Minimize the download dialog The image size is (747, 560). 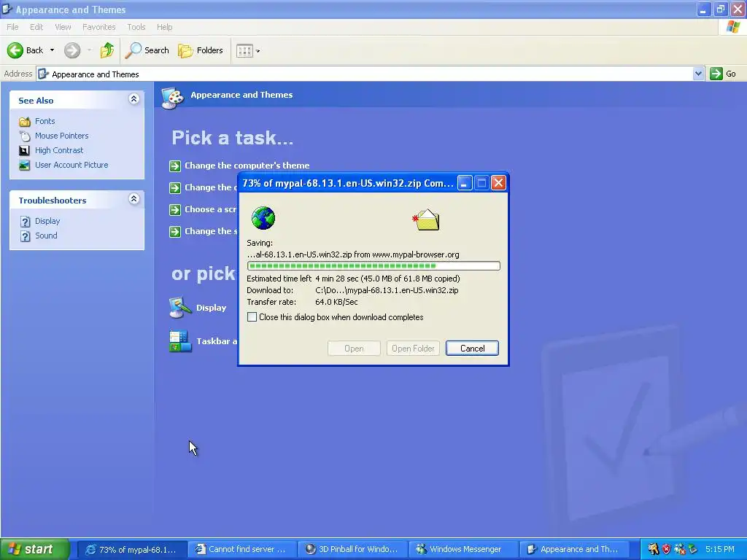[x=465, y=183]
